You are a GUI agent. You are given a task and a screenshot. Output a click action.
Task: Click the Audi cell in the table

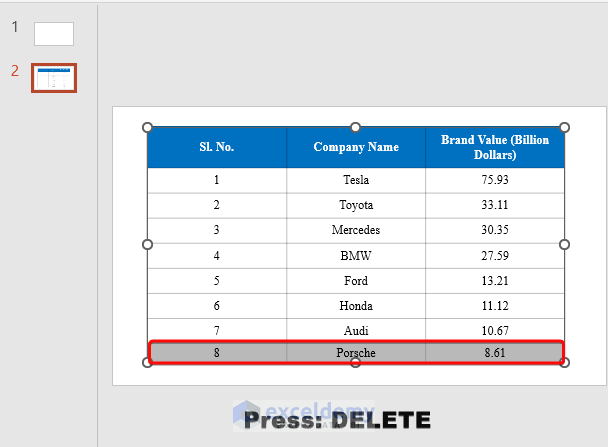(356, 331)
